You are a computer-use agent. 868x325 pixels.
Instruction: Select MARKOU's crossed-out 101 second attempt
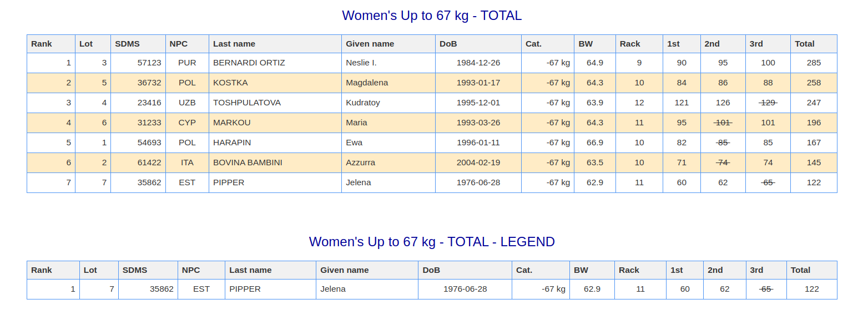pyautogui.click(x=723, y=123)
